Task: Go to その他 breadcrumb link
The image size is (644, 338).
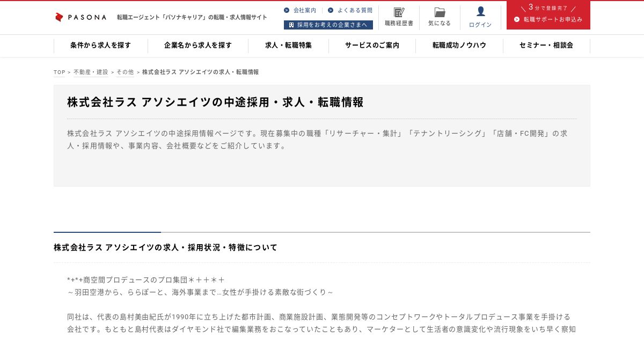Action: (x=125, y=72)
